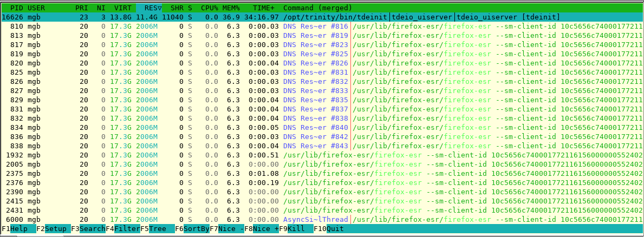The height and width of the screenshot is (237, 644).
Task: Select the process row with PID 813
Action: [322, 36]
